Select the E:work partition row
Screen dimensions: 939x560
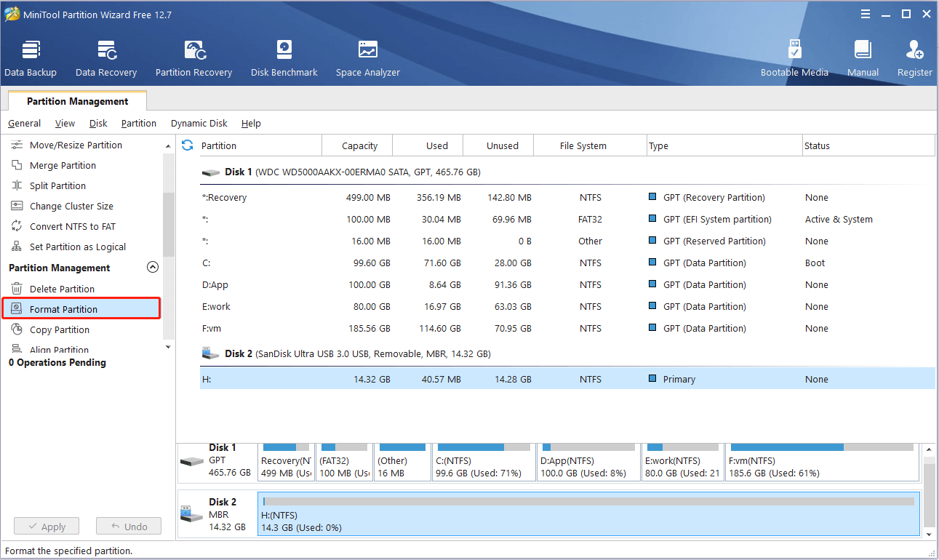[567, 307]
